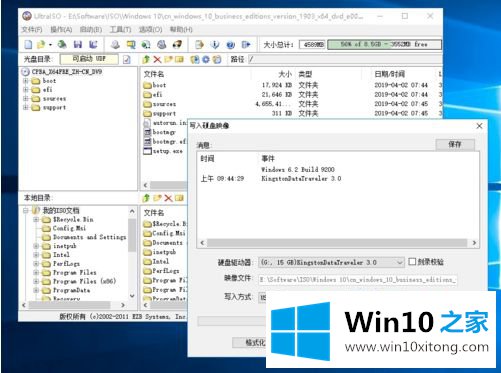Click the red Delete X in local directory toolbar
This screenshot has height=373, width=501.
(168, 198)
